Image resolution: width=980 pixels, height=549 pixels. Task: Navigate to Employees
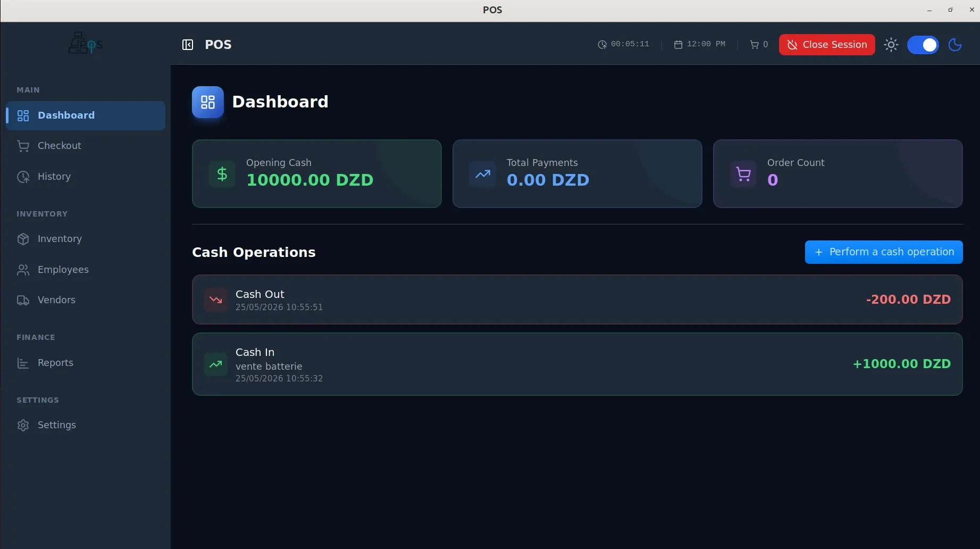click(x=86, y=270)
